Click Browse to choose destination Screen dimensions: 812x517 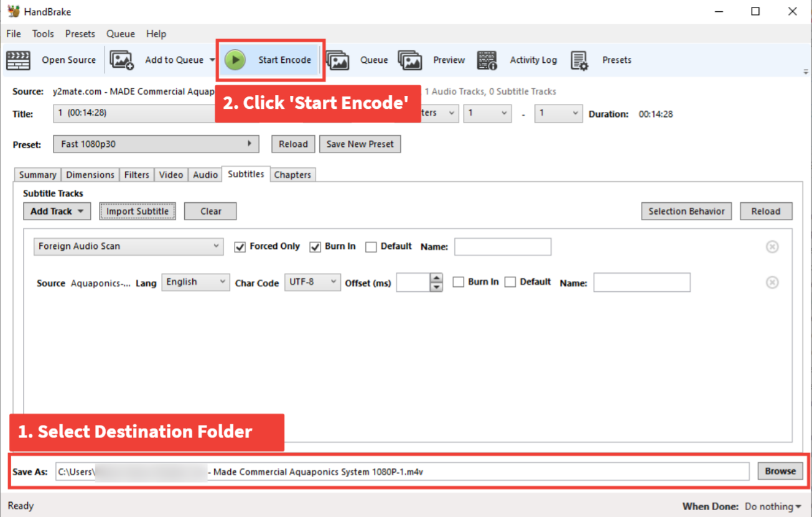780,471
